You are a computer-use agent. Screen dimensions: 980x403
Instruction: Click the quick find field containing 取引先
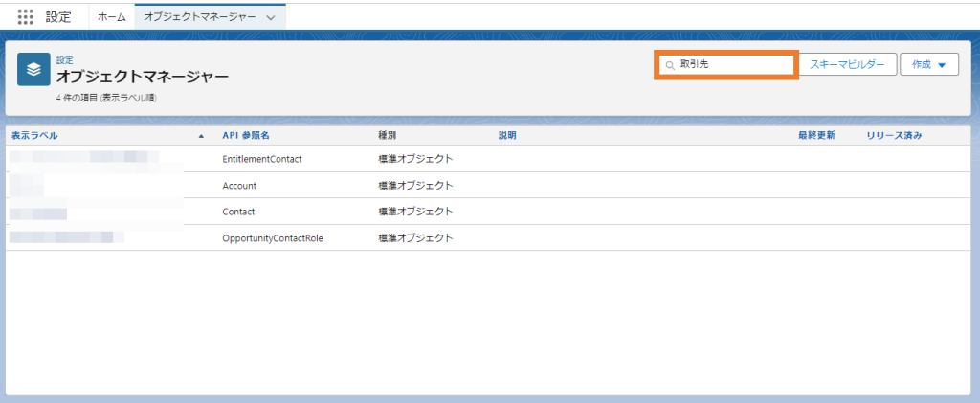click(725, 64)
